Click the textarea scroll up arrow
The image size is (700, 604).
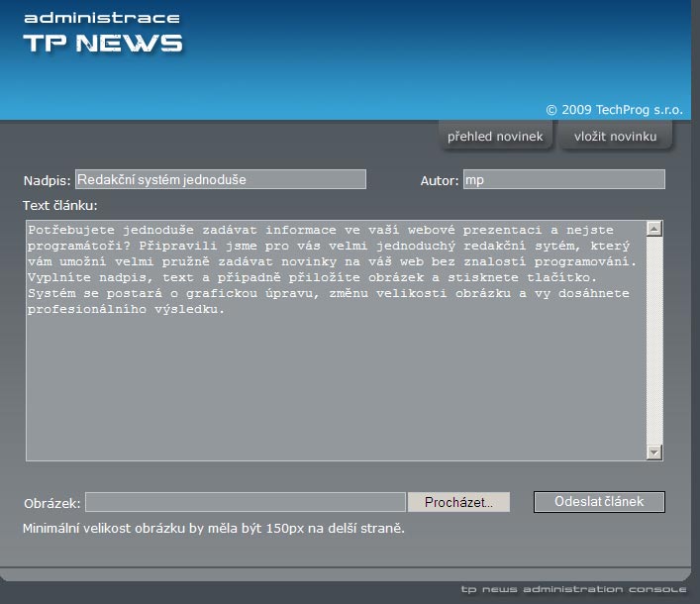654,229
